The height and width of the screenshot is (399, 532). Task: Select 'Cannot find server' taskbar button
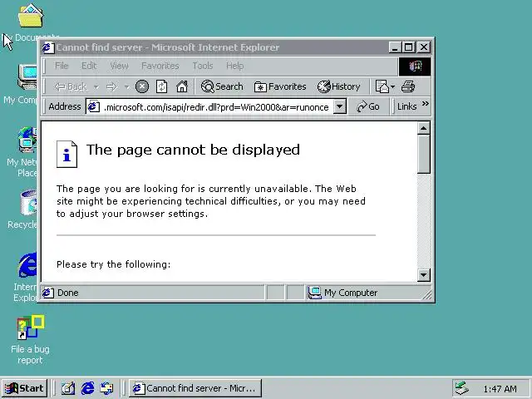[x=195, y=388]
